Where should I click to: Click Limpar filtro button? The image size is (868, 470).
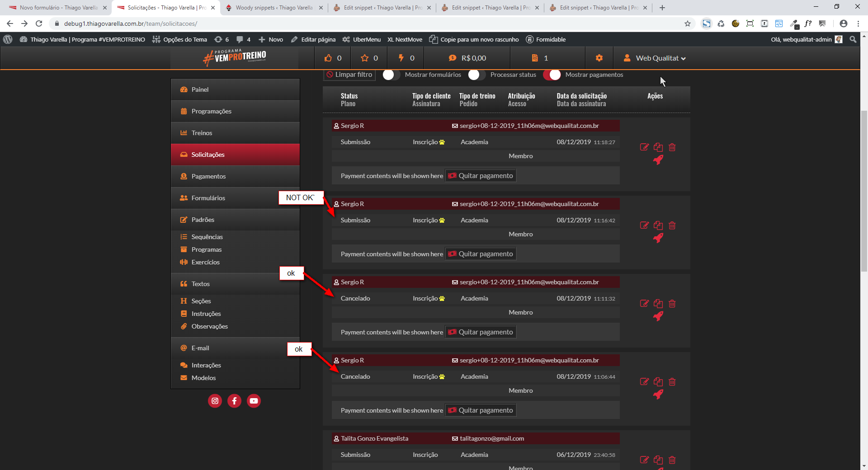349,75
